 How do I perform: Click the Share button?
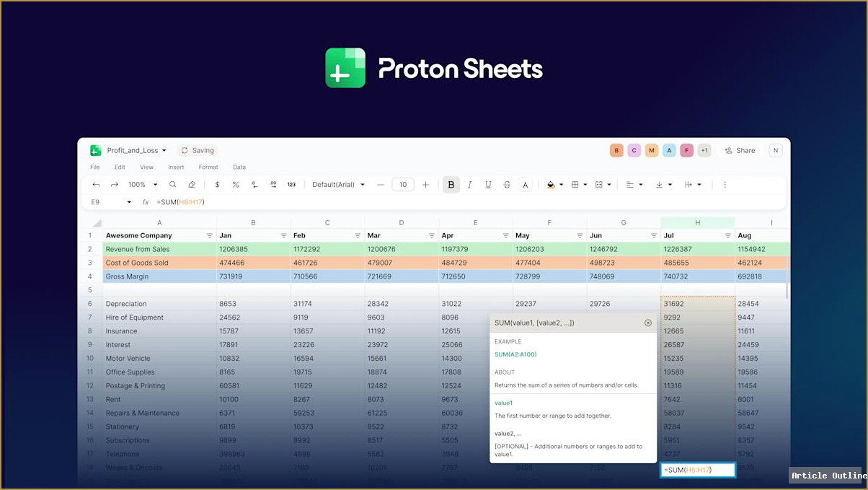pos(740,150)
